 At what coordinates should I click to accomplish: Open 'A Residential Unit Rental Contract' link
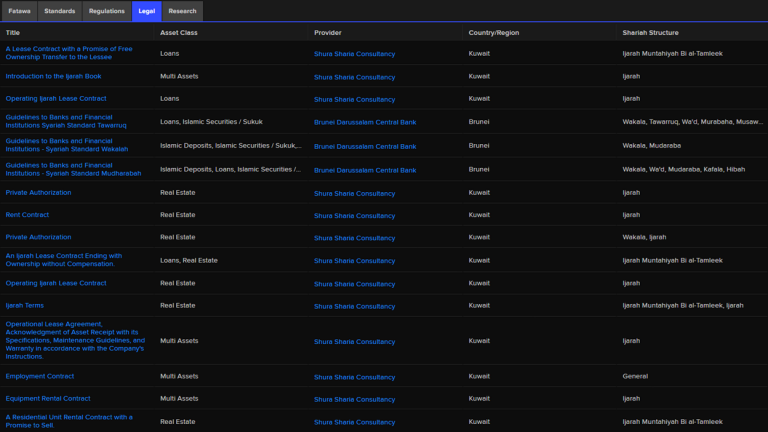point(69,421)
